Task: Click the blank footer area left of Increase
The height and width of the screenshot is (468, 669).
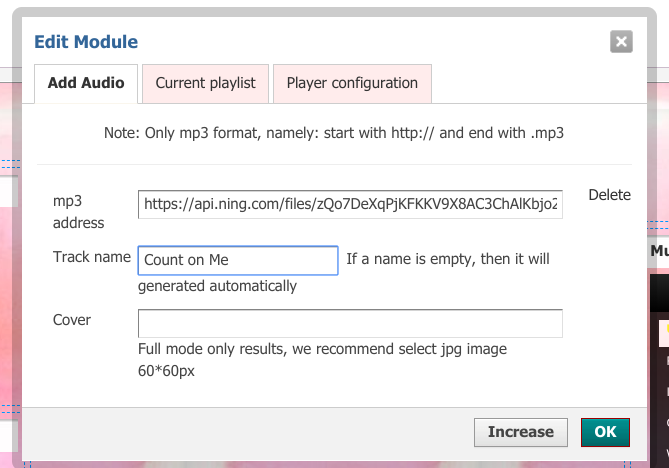Action: pyautogui.click(x=250, y=432)
